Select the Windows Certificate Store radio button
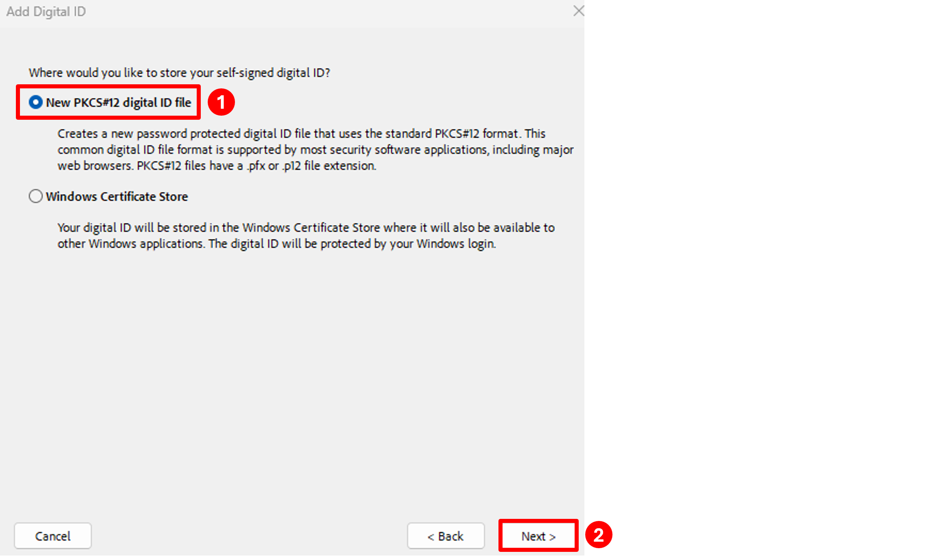This screenshot has height=560, width=933. pos(36,196)
